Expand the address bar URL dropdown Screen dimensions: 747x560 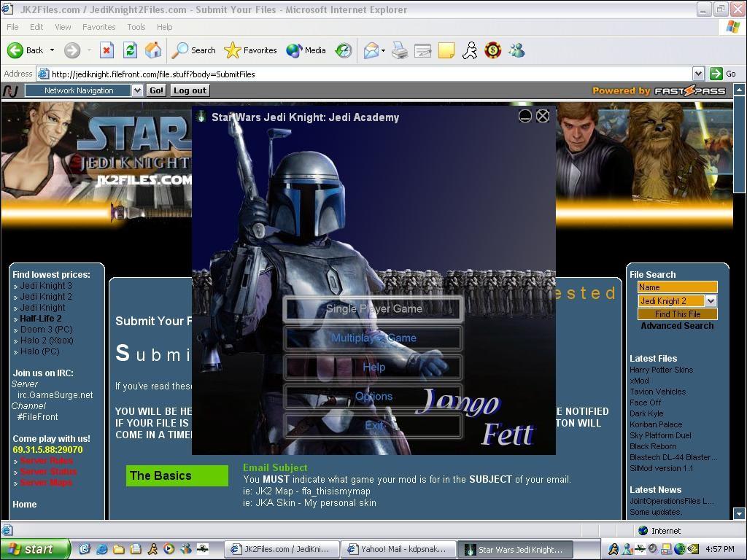point(698,74)
